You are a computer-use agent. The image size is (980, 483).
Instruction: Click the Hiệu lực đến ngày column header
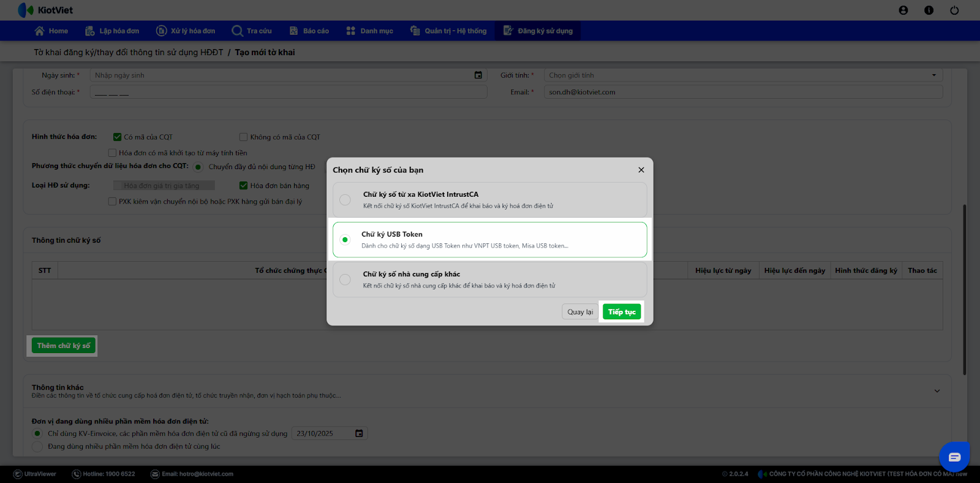(x=794, y=270)
